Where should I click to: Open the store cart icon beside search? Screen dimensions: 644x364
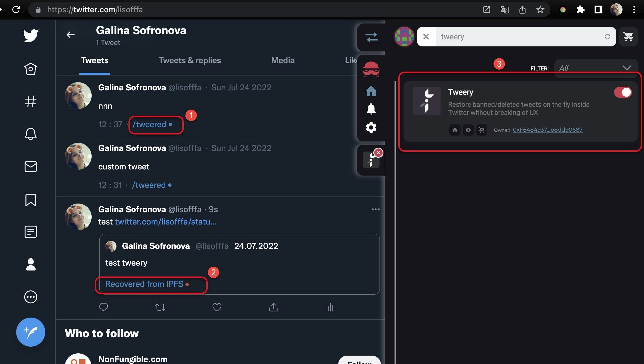point(628,37)
